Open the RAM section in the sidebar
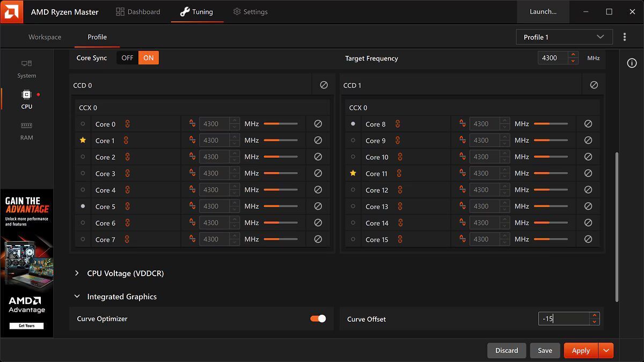The height and width of the screenshot is (362, 644). 26,131
